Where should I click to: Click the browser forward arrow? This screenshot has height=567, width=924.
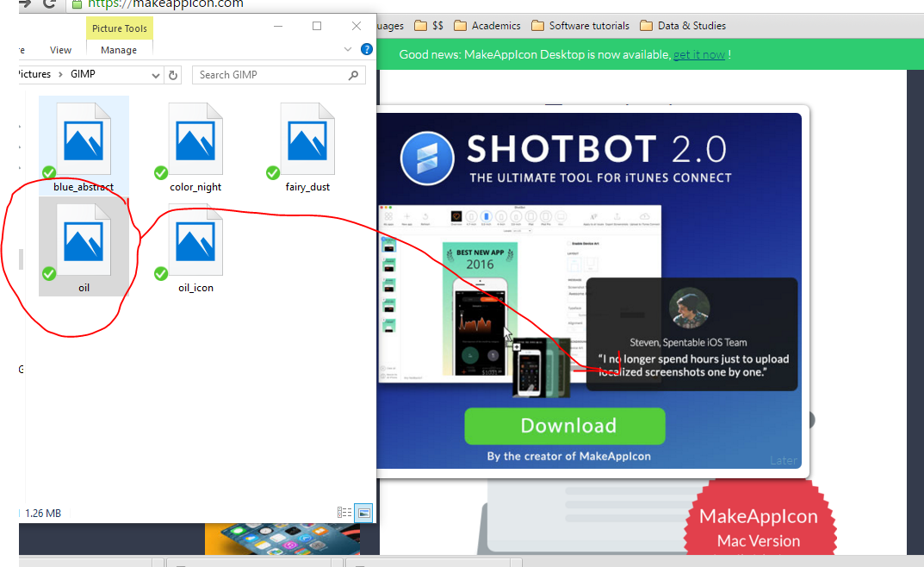click(25, 3)
